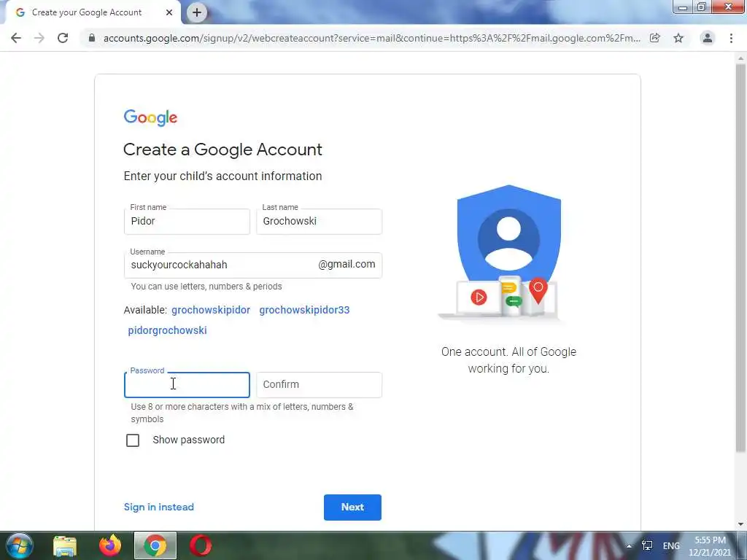Show hidden system tray icons
Screen dimensions: 747x560
coord(629,546)
